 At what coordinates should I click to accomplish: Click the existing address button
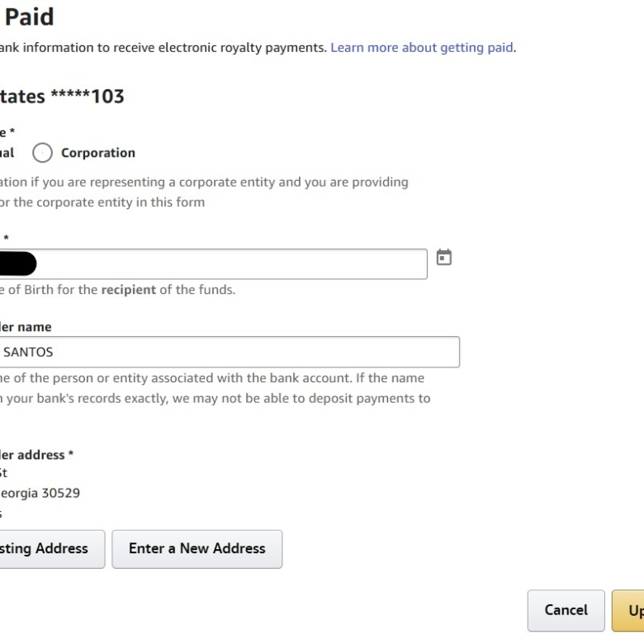pyautogui.click(x=52, y=549)
